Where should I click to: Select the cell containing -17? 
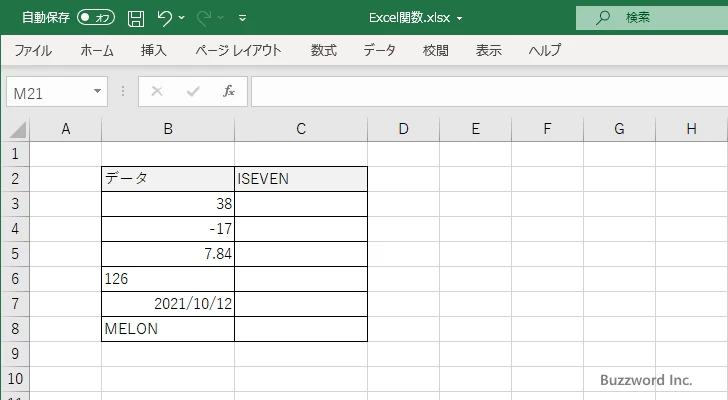168,229
